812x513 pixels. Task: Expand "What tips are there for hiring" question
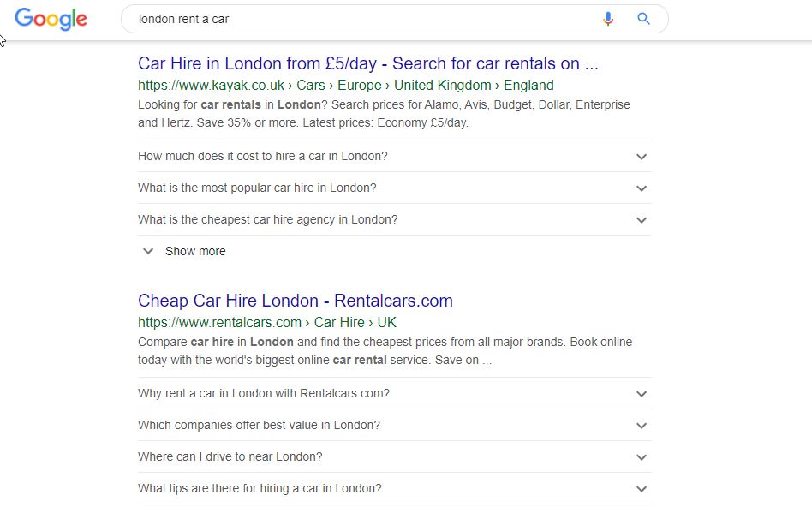pos(260,489)
